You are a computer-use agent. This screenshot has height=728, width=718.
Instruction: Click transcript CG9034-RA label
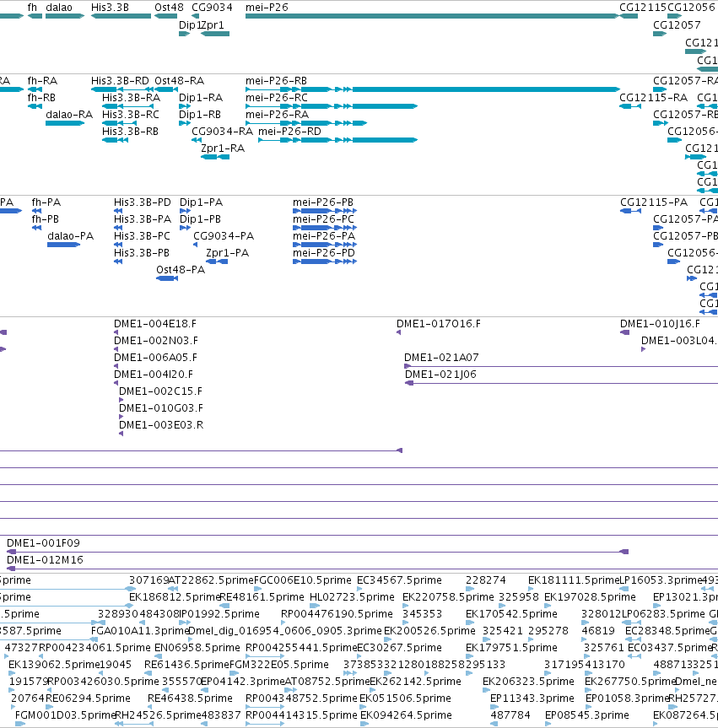222,132
